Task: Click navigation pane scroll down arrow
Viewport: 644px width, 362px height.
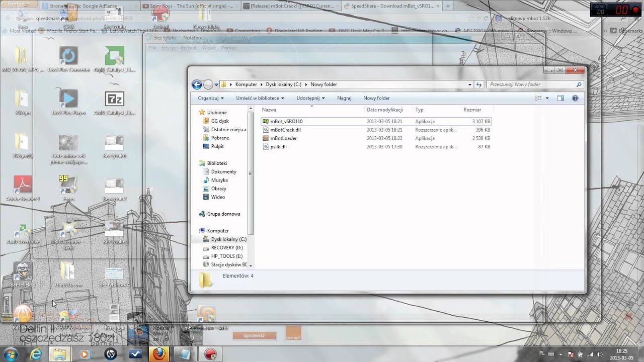Action: pyautogui.click(x=251, y=265)
